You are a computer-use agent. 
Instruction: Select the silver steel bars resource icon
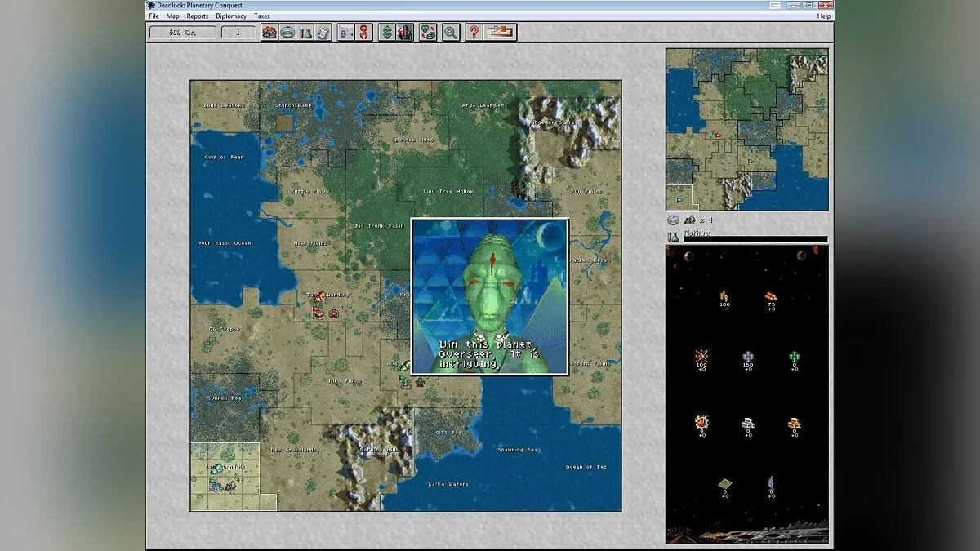click(747, 423)
